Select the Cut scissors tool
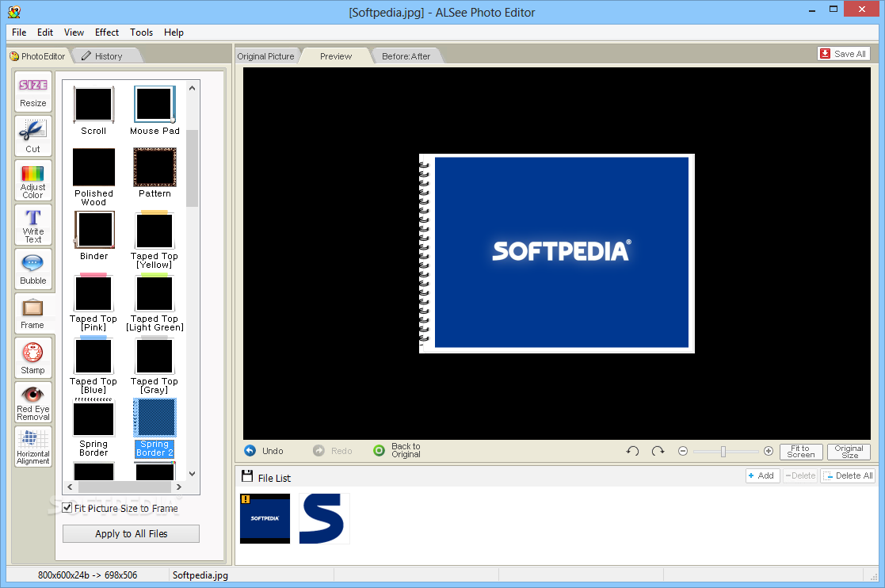The width and height of the screenshot is (885, 588). (33, 136)
